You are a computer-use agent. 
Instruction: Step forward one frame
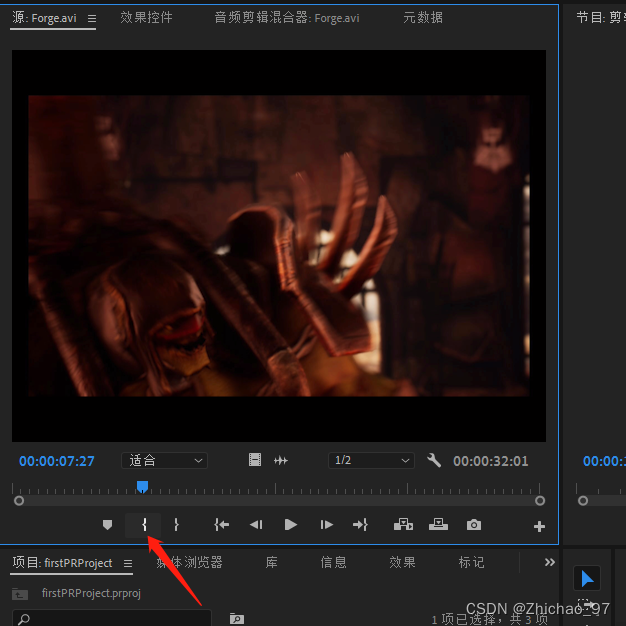[x=326, y=525]
